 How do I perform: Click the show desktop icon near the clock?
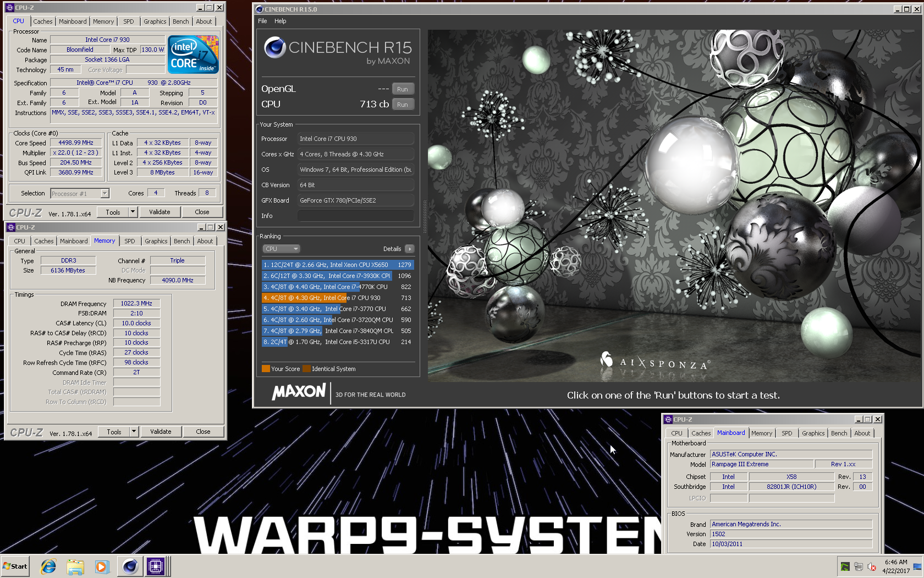(x=917, y=566)
